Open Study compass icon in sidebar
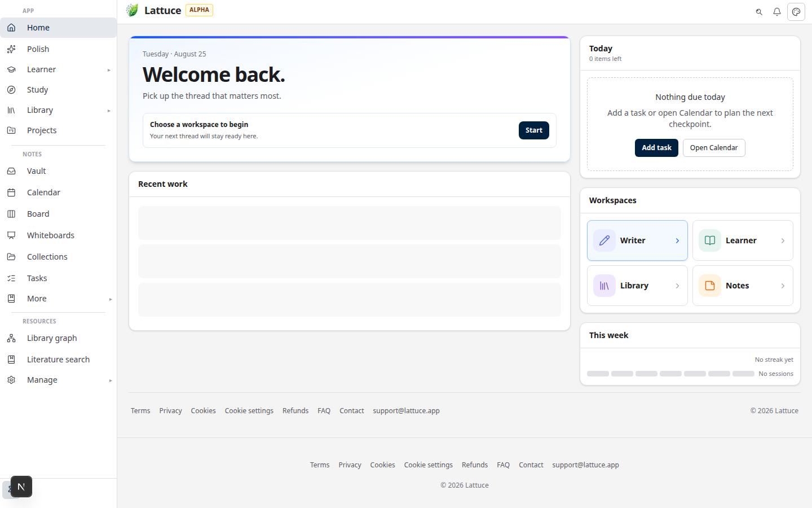The width and height of the screenshot is (812, 508). pyautogui.click(x=11, y=90)
